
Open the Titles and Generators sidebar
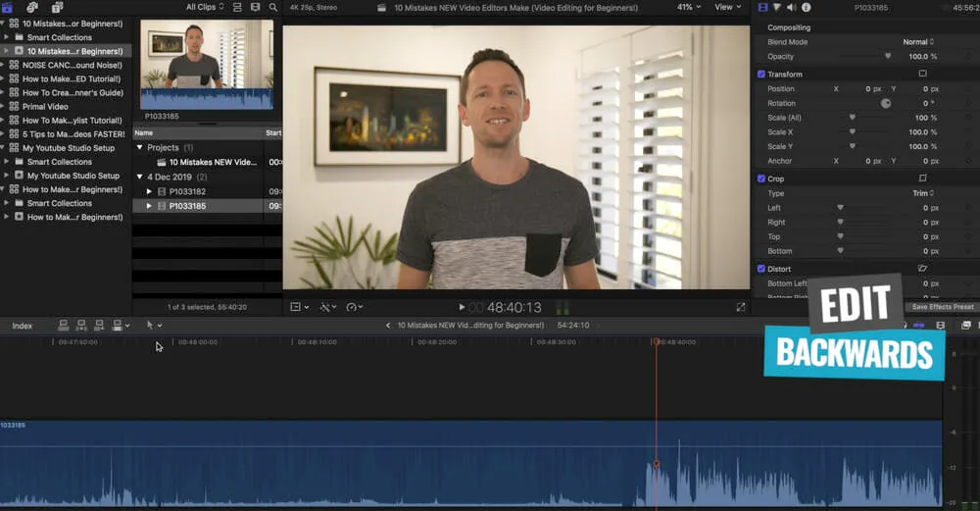coord(57,7)
